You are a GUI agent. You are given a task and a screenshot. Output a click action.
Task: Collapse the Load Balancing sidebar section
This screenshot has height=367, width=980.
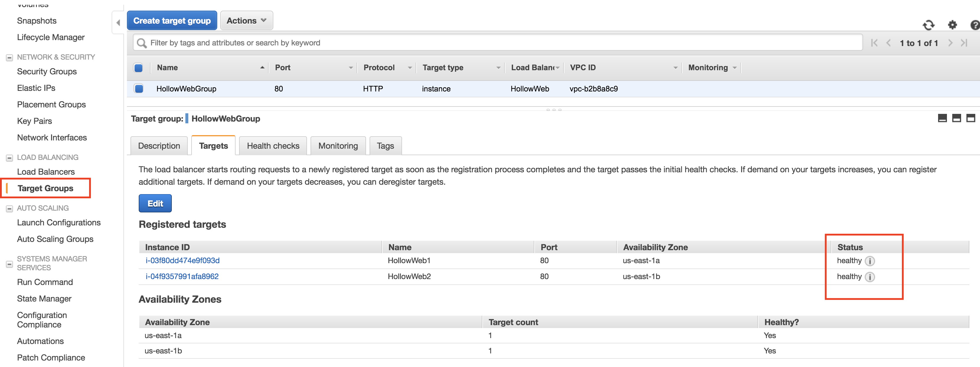click(x=9, y=158)
